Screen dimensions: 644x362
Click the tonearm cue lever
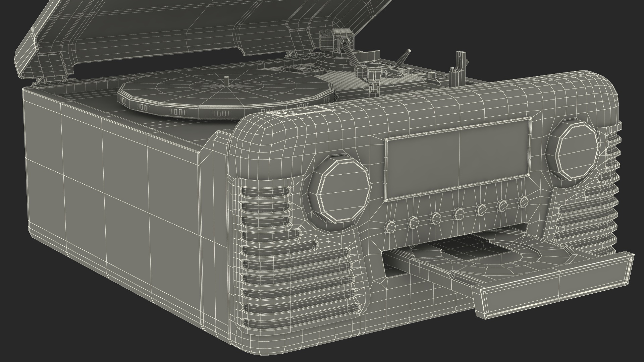point(402,59)
